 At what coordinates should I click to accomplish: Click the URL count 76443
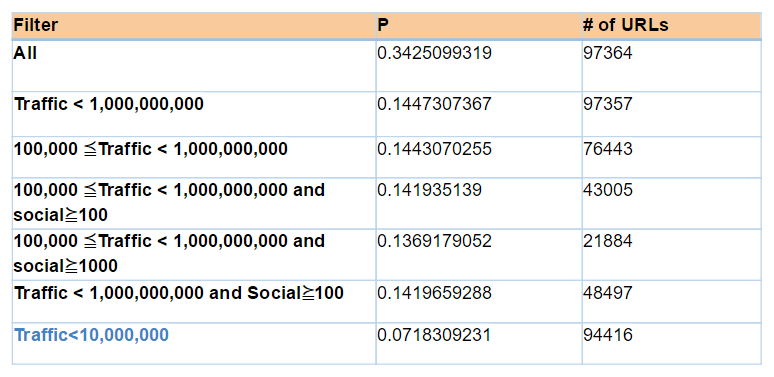(608, 149)
